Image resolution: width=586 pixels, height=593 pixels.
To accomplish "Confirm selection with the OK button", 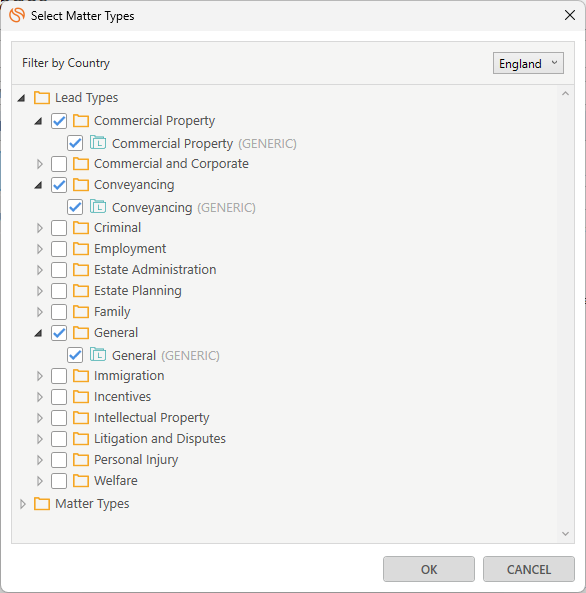I will coord(429,569).
